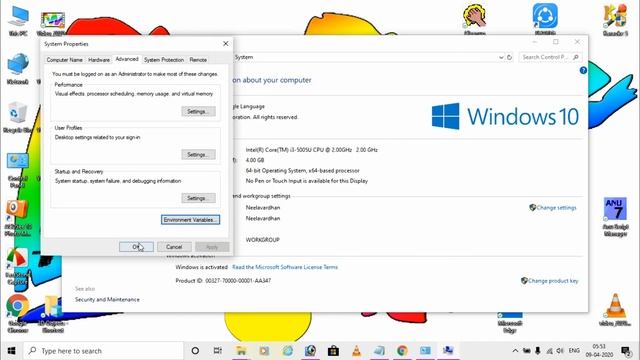Open Task View in the taskbar

point(218,351)
